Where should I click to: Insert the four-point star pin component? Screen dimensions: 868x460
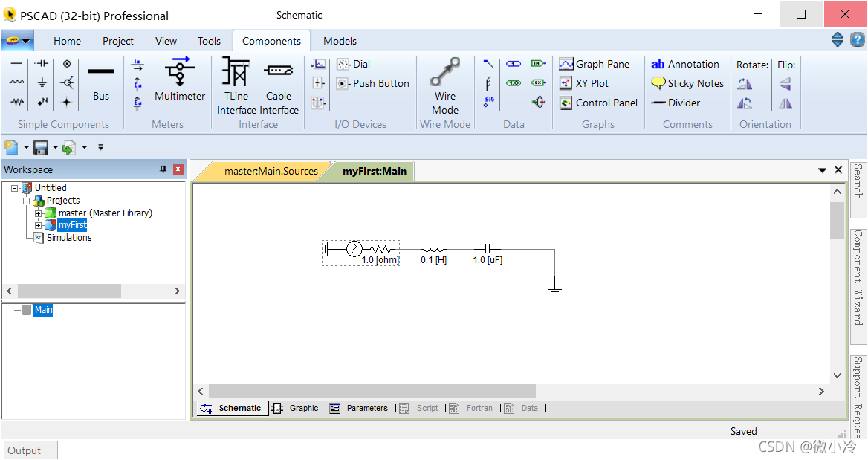67,102
